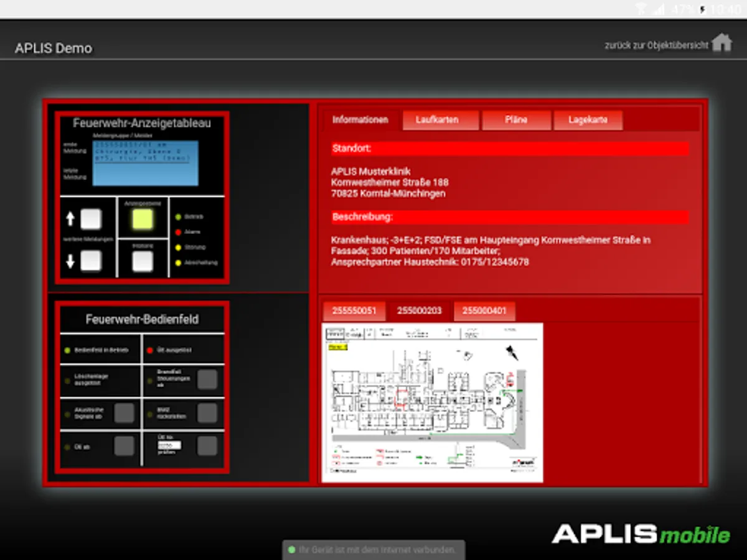Click the 'Beschreibung:' section header
Screen dimensions: 747x560
tap(510, 217)
